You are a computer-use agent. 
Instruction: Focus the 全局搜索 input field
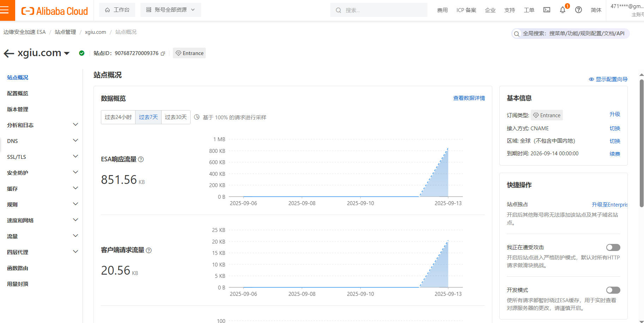[571, 34]
